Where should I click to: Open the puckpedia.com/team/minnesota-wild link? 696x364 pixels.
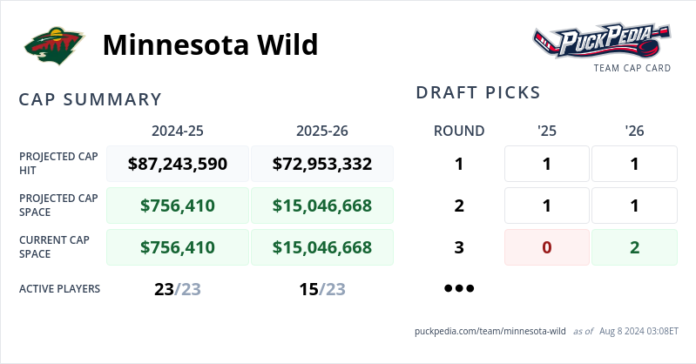point(490,331)
